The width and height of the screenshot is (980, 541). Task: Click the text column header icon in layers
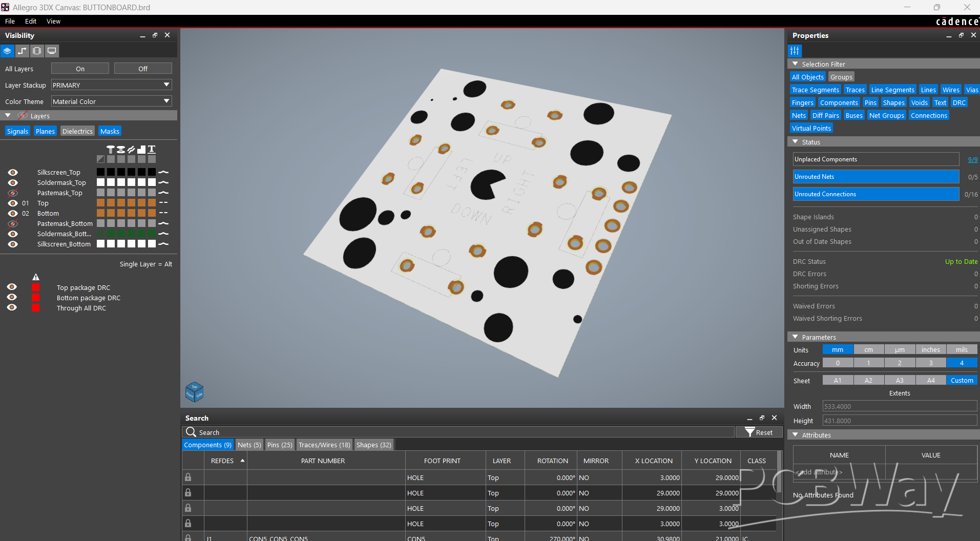coord(152,149)
